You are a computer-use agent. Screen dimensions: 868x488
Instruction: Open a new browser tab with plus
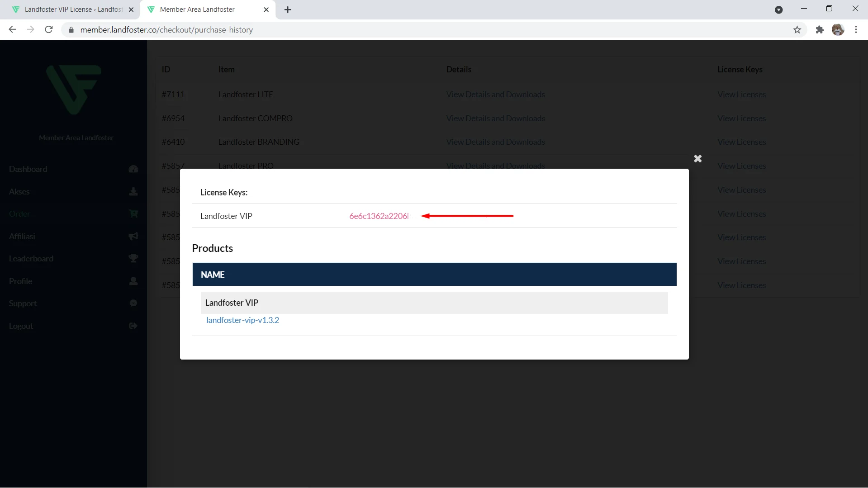point(288,9)
